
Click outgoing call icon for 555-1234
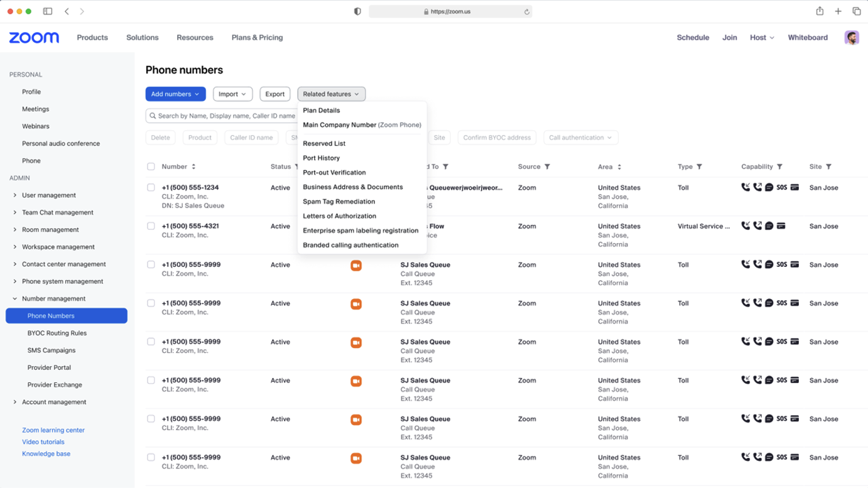point(757,187)
